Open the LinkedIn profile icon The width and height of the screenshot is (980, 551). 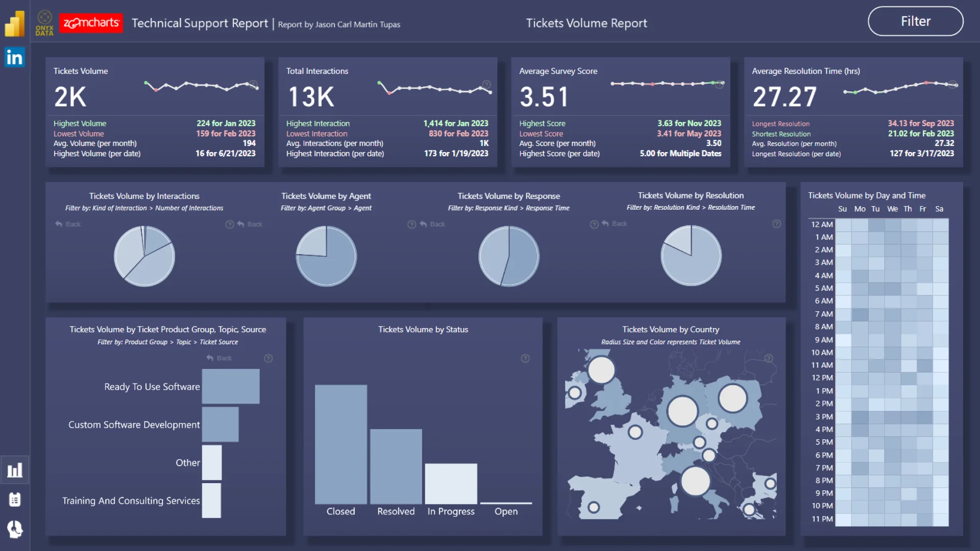pos(15,57)
